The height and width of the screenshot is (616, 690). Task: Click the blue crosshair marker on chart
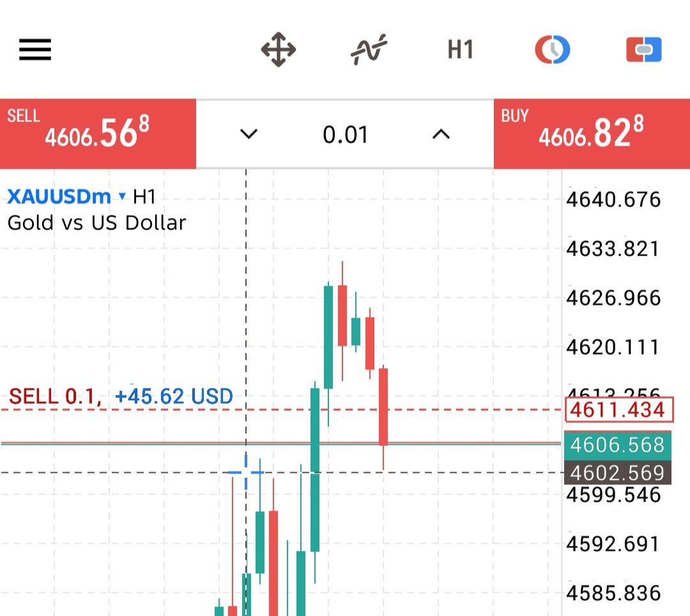[x=246, y=473]
